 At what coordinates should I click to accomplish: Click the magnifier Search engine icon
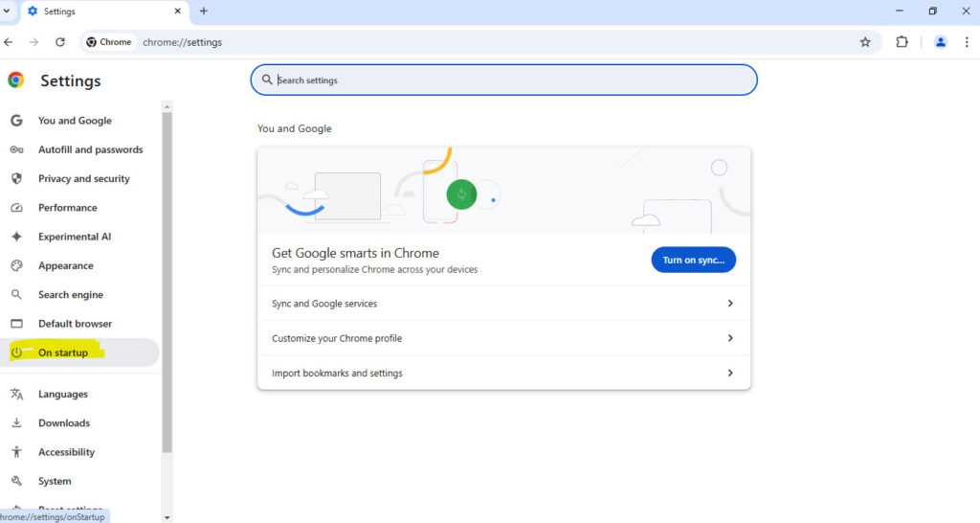[x=17, y=295]
